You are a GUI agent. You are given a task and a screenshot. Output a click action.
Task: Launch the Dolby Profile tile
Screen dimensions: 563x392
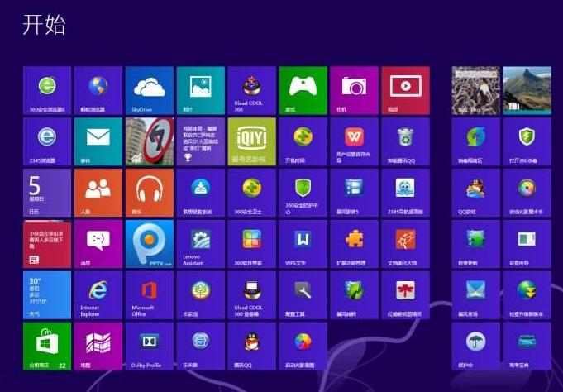[150, 347]
